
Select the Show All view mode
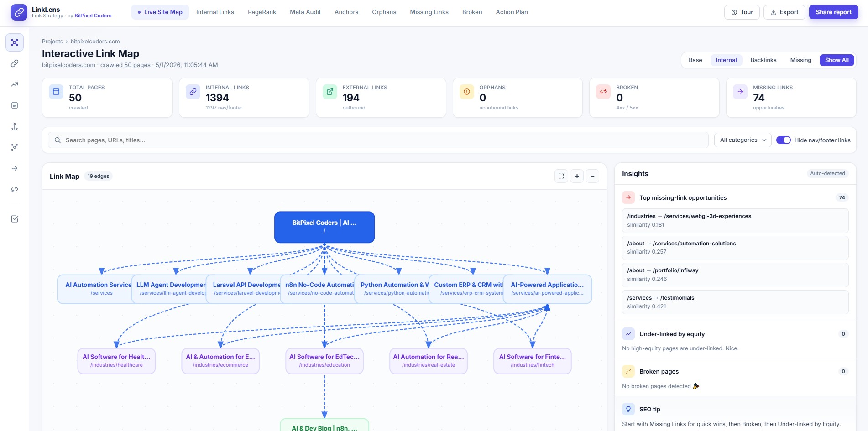pos(837,60)
